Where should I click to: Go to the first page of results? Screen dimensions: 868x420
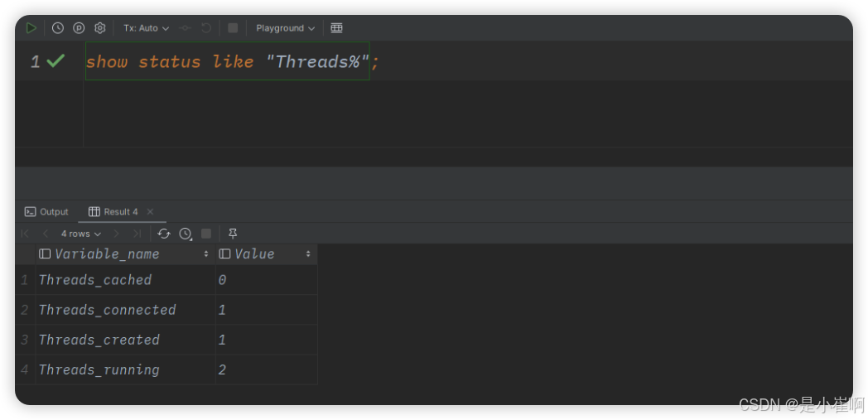25,234
